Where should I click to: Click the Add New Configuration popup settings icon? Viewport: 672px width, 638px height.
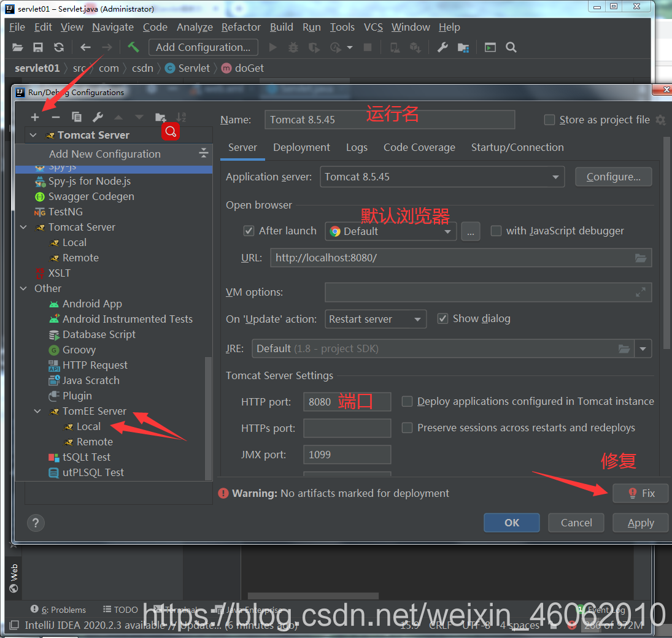[204, 153]
